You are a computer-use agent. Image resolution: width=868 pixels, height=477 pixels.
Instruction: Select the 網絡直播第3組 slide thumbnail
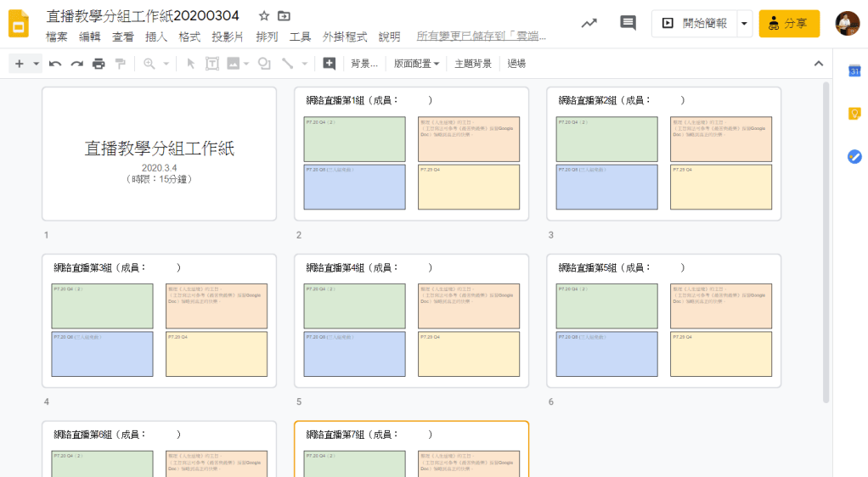(x=160, y=321)
